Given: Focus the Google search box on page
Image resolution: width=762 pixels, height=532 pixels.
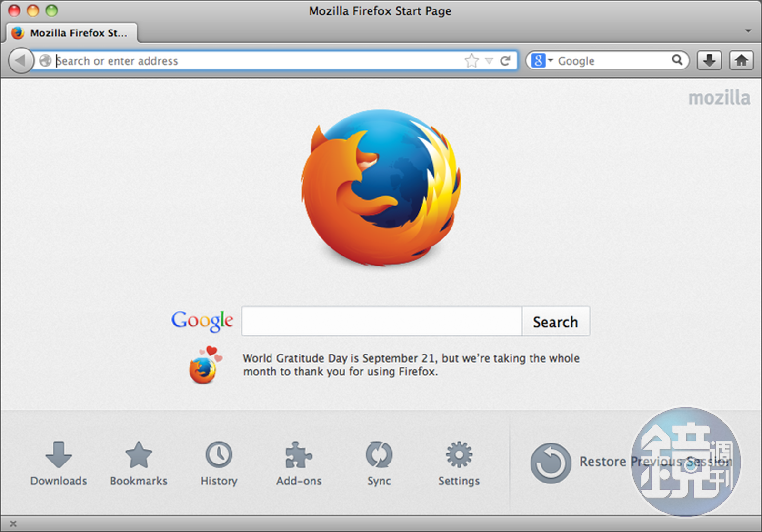Looking at the screenshot, I should point(381,322).
